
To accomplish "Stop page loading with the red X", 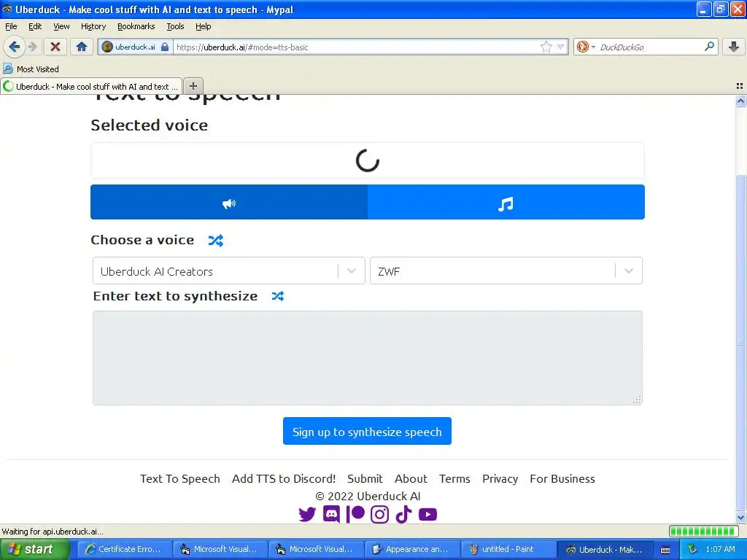I will click(55, 47).
